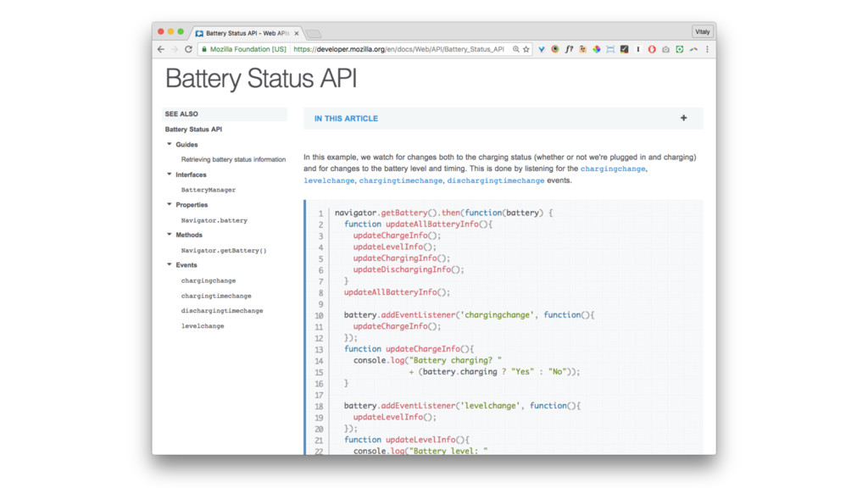
Task: Follow chargingtimechange link in the paragraph
Action: pos(401,180)
